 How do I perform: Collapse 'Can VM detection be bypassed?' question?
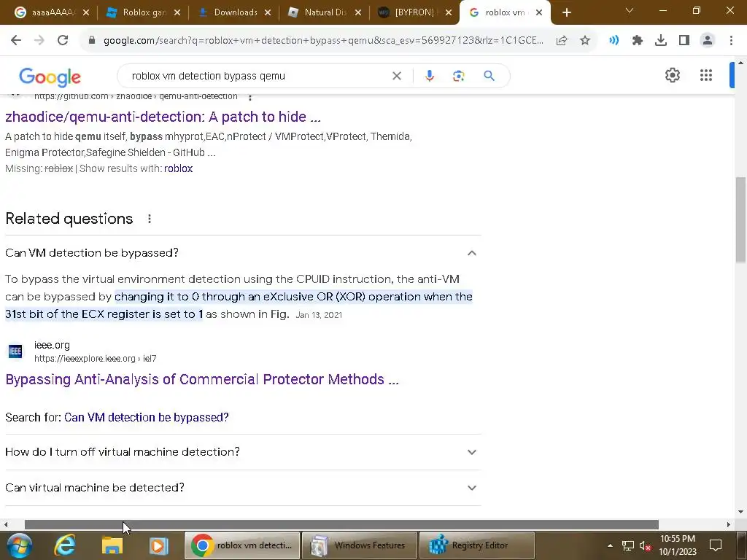pos(243,253)
